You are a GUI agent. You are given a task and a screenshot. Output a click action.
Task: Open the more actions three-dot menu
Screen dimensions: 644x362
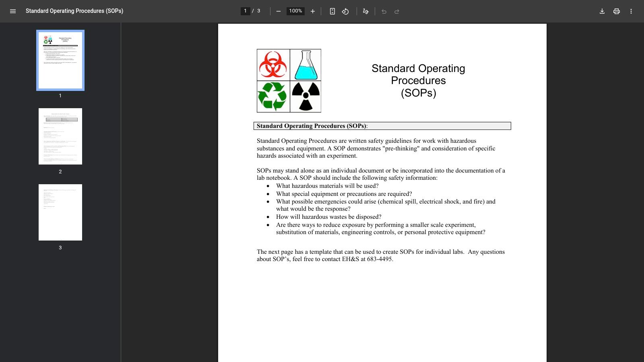click(631, 11)
